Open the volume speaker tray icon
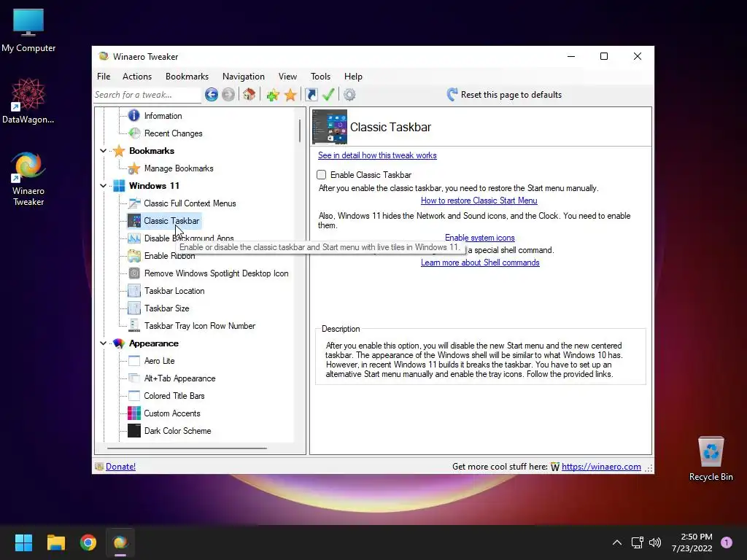This screenshot has width=747, height=560. [656, 542]
